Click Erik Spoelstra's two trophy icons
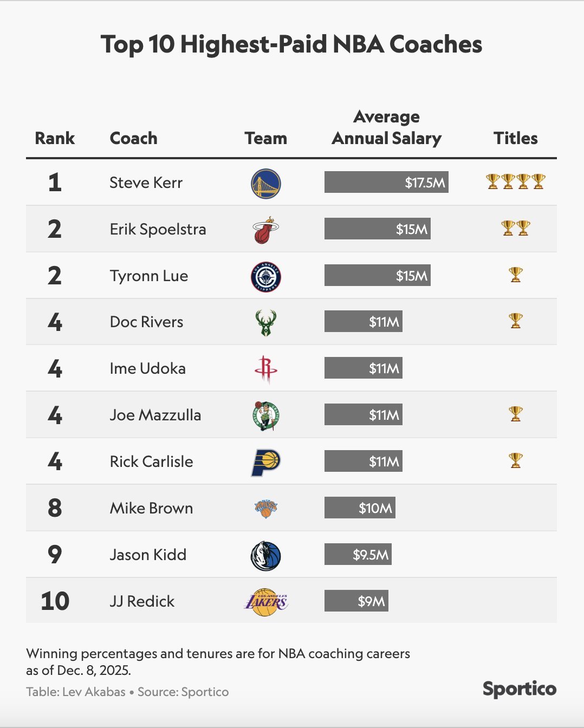 tap(515, 228)
